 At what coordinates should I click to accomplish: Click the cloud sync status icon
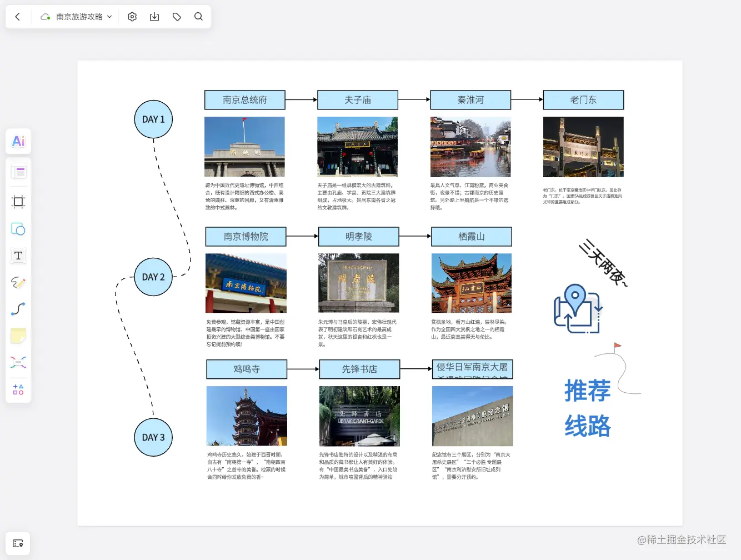(46, 17)
